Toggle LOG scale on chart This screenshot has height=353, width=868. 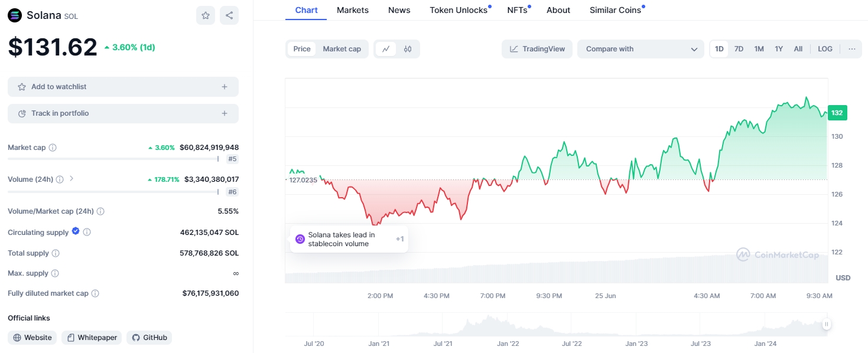(825, 49)
